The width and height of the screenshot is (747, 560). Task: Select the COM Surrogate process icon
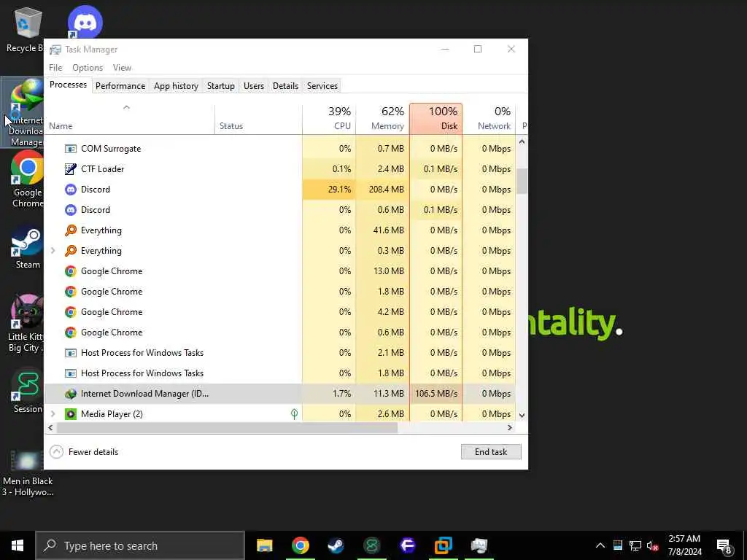coord(71,149)
